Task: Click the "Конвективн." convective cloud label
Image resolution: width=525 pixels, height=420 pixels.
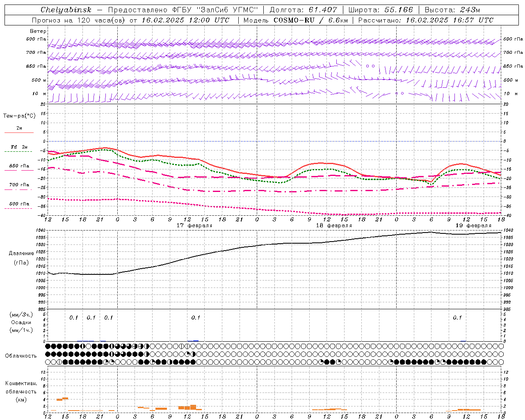Action: 21,383
